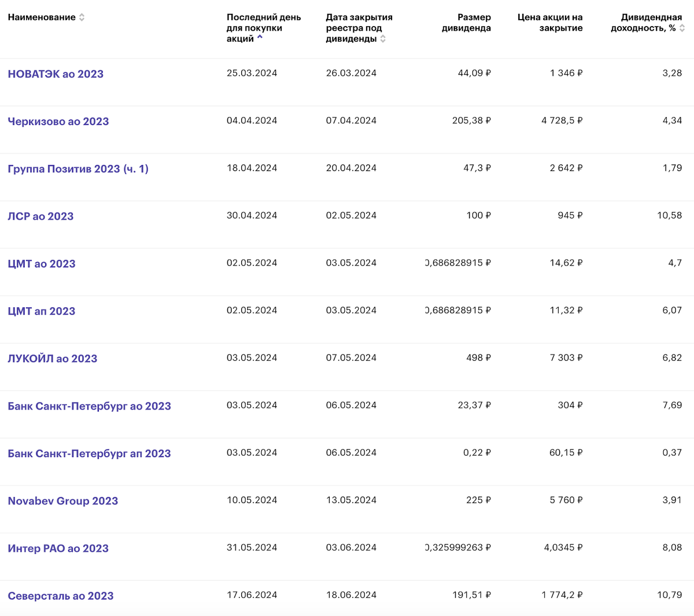
Task: Click Наименование column header text
Action: tap(42, 17)
